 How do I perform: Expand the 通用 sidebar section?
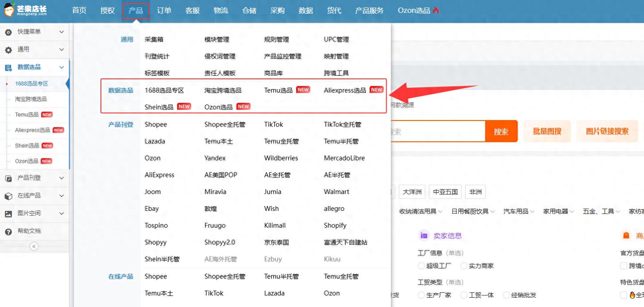tap(62, 50)
